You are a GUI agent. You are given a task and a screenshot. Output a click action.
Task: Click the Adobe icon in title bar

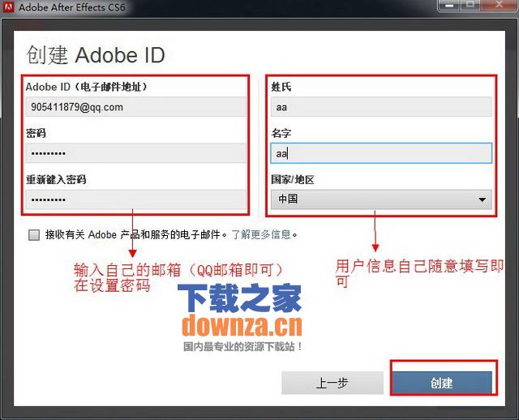pyautogui.click(x=8, y=6)
